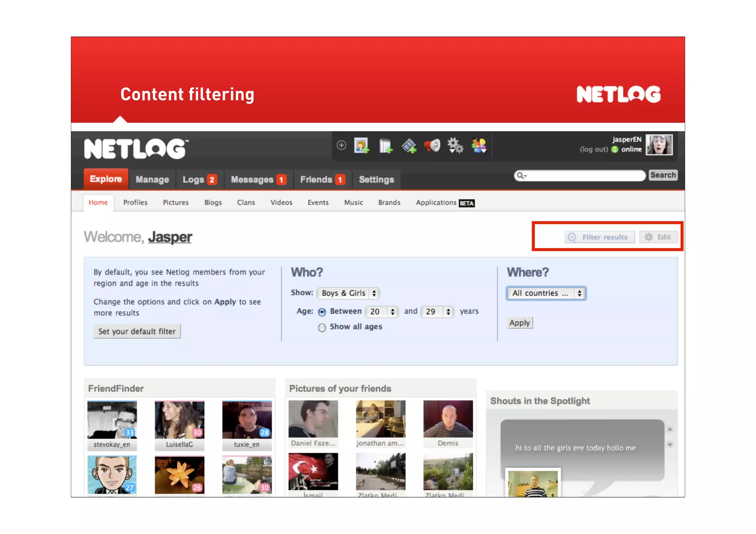756x534 pixels.
Task: Switch to the Explore tab
Action: 106,179
